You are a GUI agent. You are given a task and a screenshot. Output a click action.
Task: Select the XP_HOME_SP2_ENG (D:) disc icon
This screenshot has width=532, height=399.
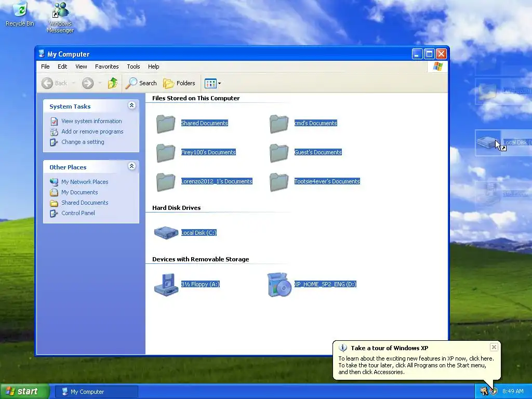(279, 284)
